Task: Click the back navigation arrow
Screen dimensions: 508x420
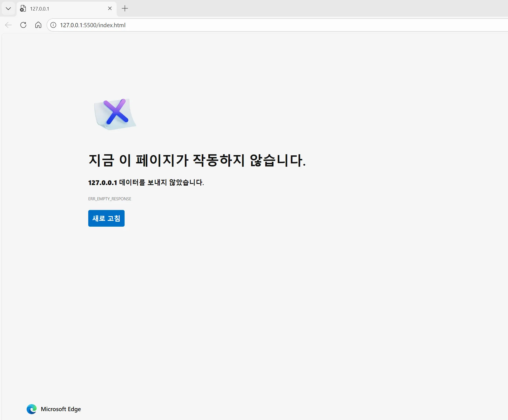Action: [x=8, y=25]
